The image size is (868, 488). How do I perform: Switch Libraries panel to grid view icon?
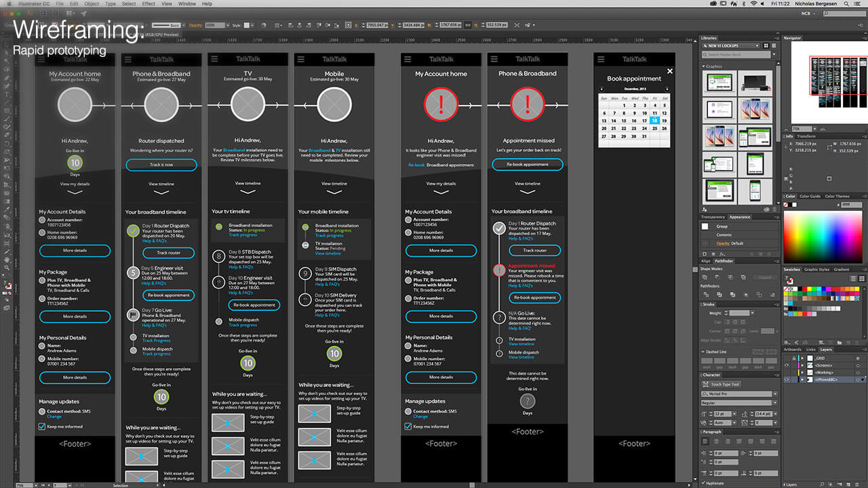766,46
